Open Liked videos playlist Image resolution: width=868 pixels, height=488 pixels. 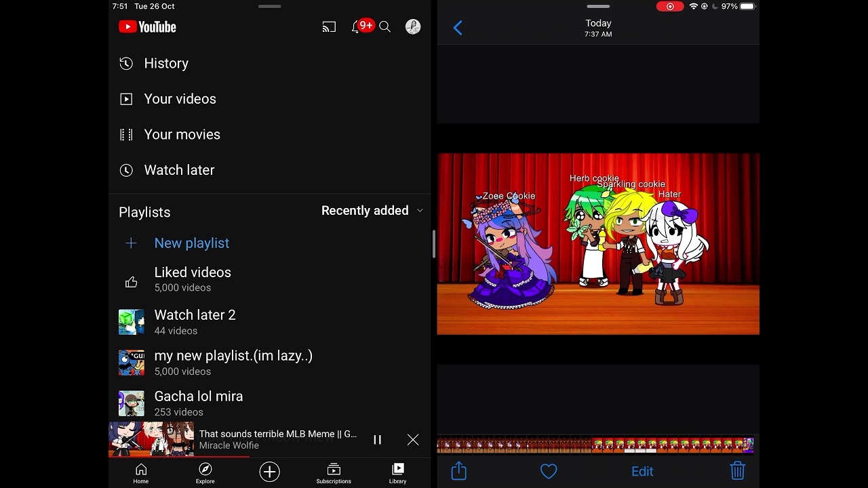[x=269, y=279]
